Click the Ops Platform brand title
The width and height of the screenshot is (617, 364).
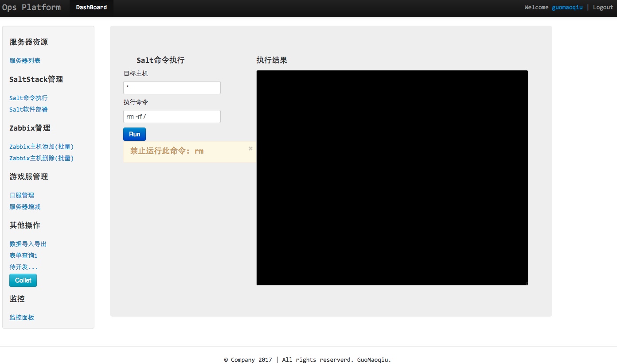(x=31, y=7)
